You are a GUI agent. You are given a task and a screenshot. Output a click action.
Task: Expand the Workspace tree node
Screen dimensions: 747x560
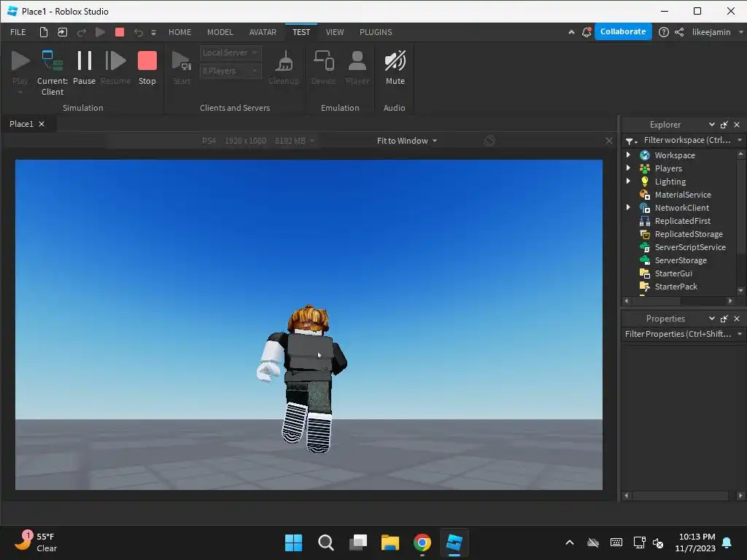point(628,155)
